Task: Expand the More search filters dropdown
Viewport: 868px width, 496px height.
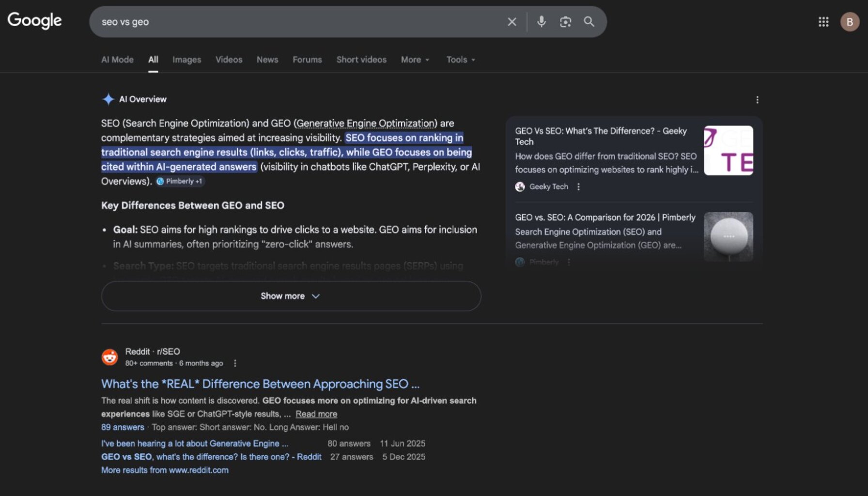Action: (415, 60)
